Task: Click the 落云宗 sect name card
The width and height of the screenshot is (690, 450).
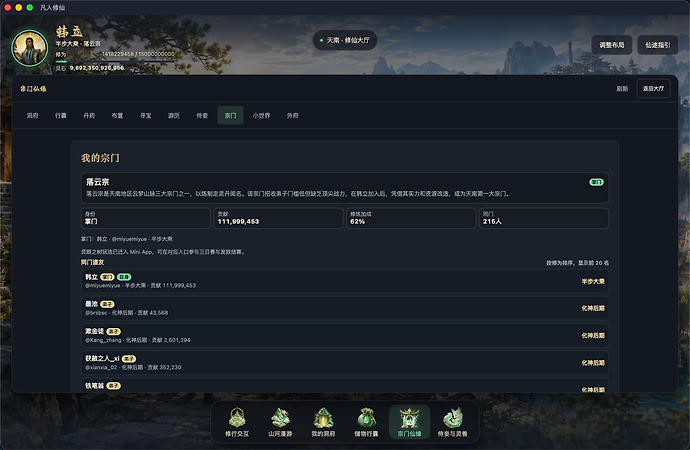Action: [x=345, y=188]
